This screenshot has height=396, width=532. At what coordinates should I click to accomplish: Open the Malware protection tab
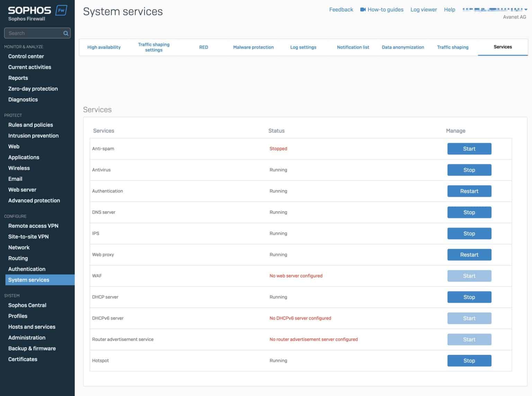click(253, 47)
